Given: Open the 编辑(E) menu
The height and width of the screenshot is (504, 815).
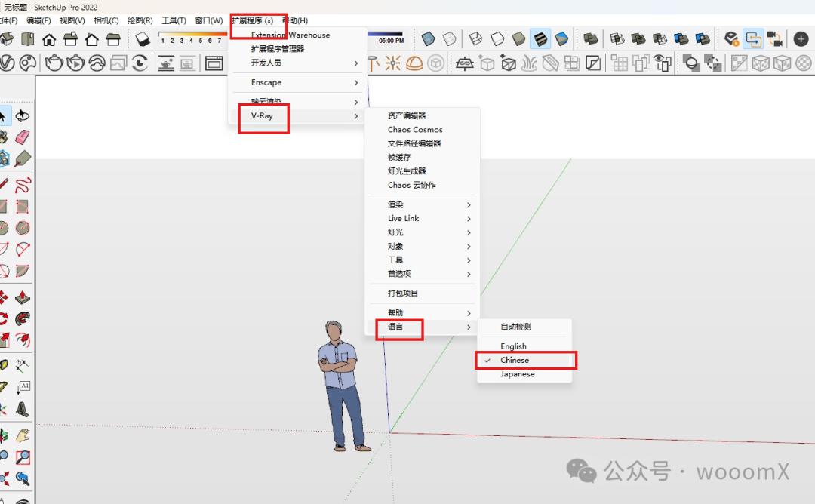Looking at the screenshot, I should (x=38, y=20).
